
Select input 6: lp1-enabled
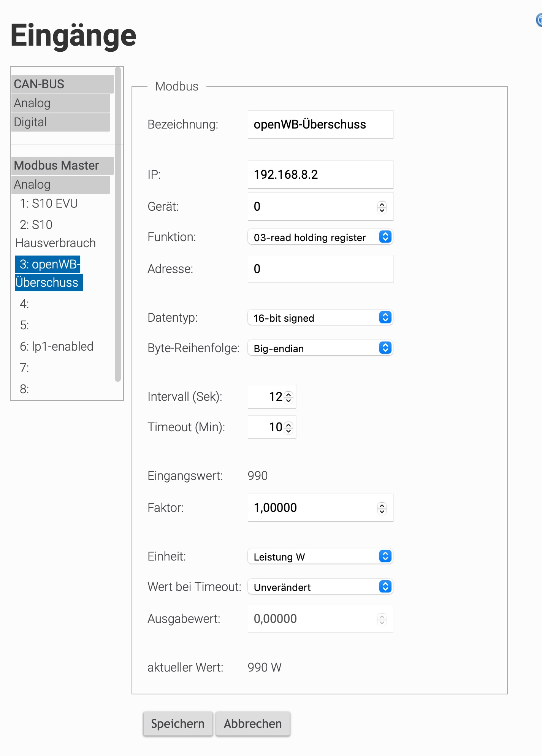click(56, 346)
